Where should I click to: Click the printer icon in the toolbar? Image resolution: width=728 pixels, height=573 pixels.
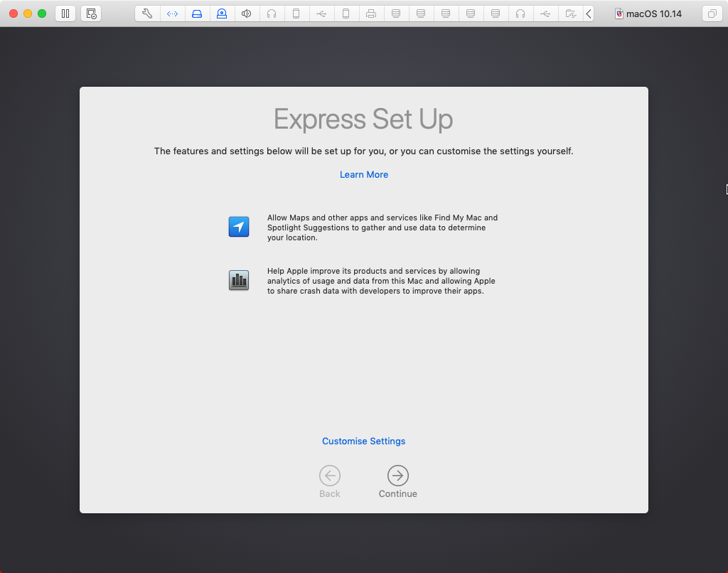coord(371,13)
